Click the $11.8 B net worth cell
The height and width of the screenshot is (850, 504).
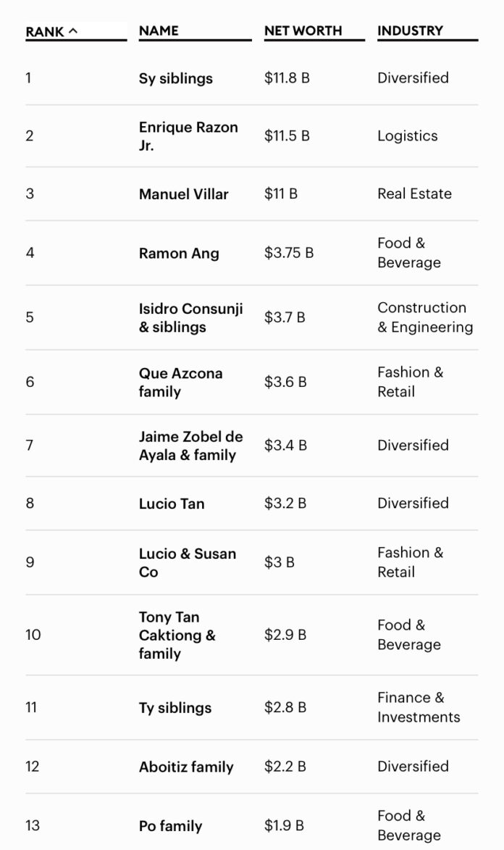coord(287,78)
